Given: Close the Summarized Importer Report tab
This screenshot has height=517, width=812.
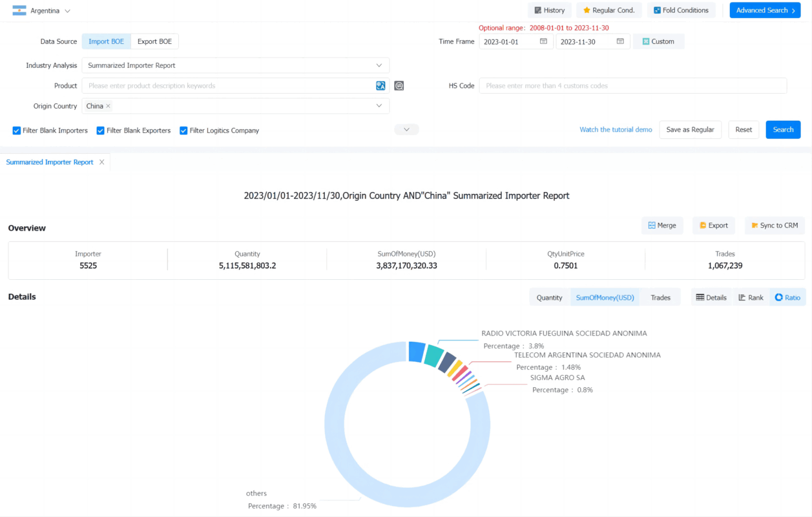Looking at the screenshot, I should click(101, 162).
